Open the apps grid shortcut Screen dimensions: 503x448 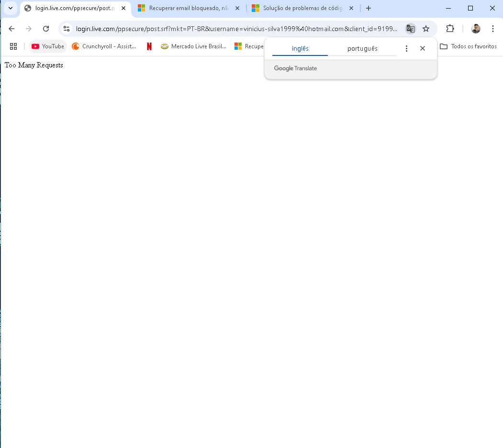click(13, 46)
